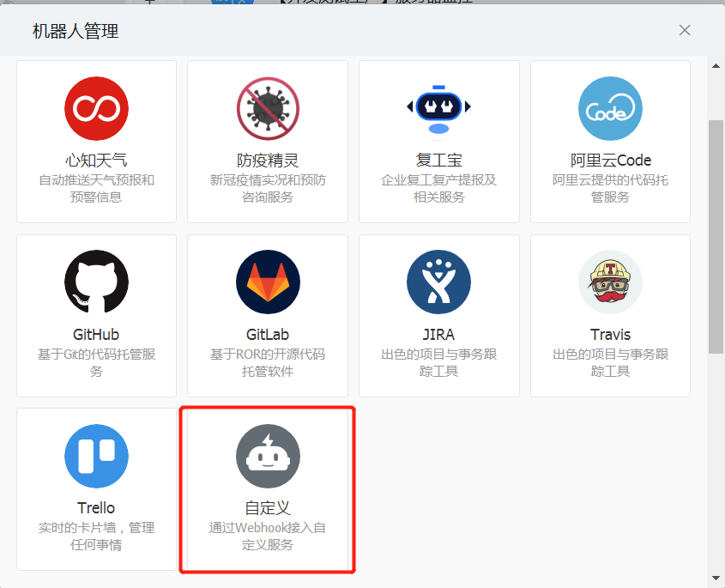This screenshot has width=725, height=588.
Task: Open the GitHub octocat icon
Action: click(96, 282)
